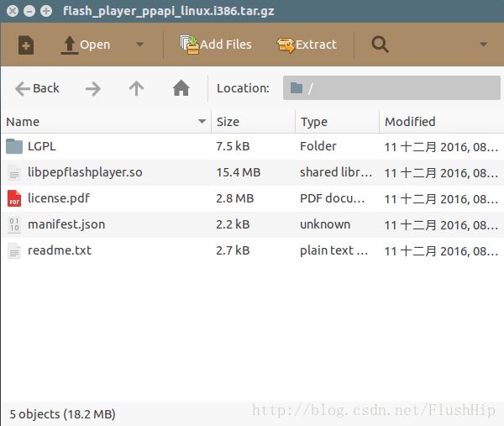Select the LGPL folder icon

tap(14, 146)
